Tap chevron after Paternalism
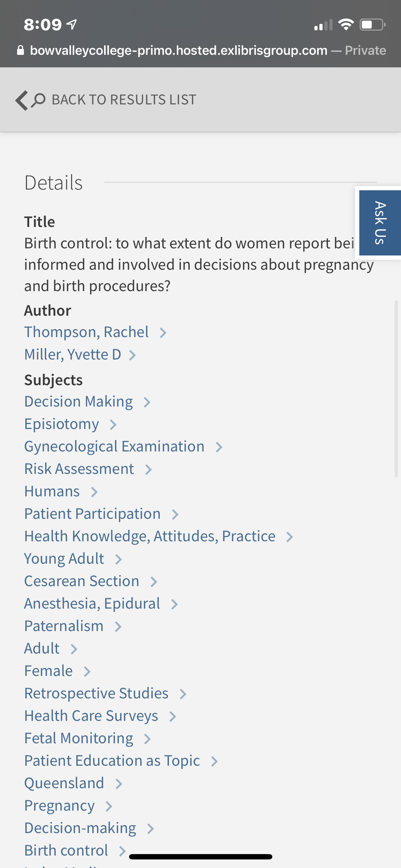Viewport: 401px width, 868px height. [x=118, y=627]
